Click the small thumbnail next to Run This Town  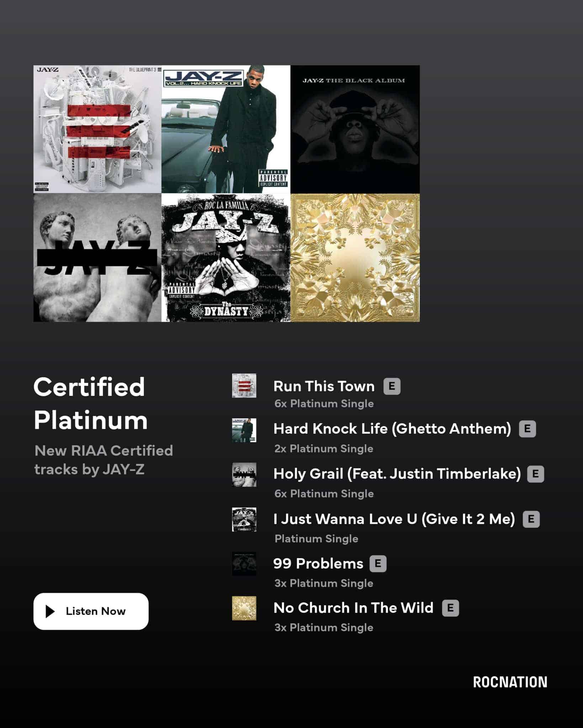click(x=244, y=385)
